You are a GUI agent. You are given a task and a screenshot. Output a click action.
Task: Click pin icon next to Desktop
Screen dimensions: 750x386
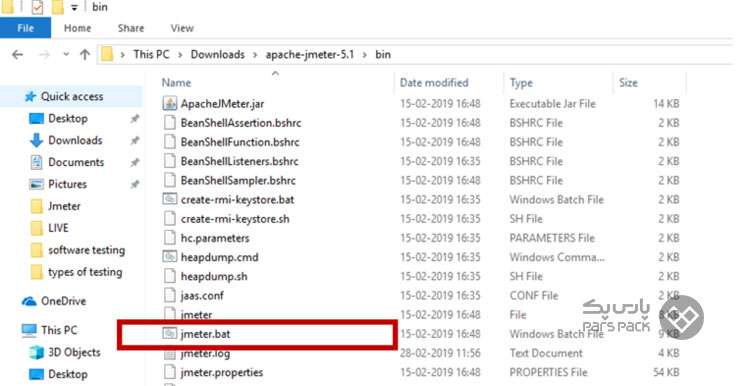[135, 119]
